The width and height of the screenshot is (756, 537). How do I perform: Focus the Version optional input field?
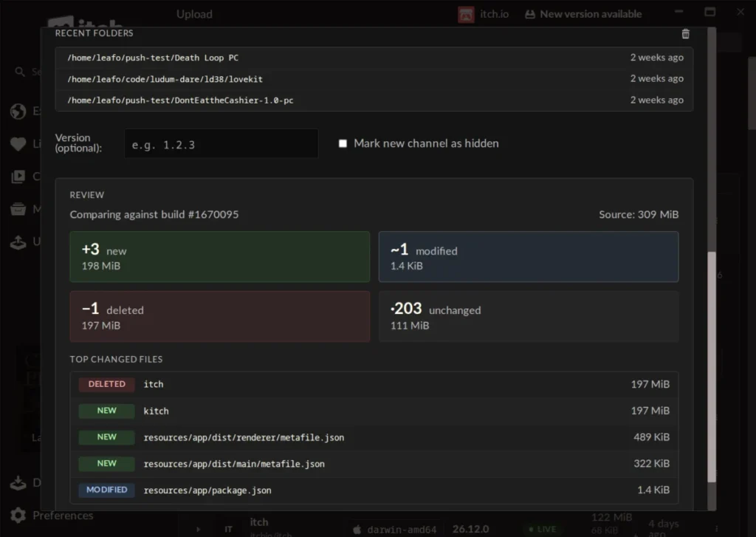221,143
